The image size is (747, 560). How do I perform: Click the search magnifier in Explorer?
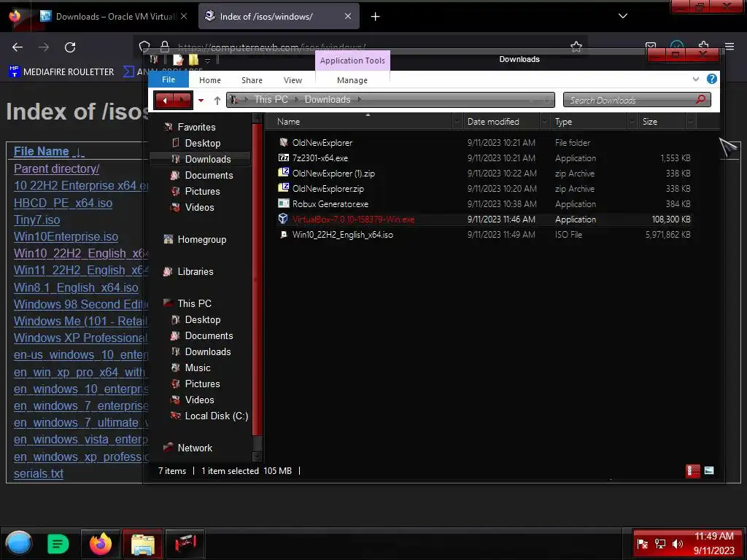point(700,99)
